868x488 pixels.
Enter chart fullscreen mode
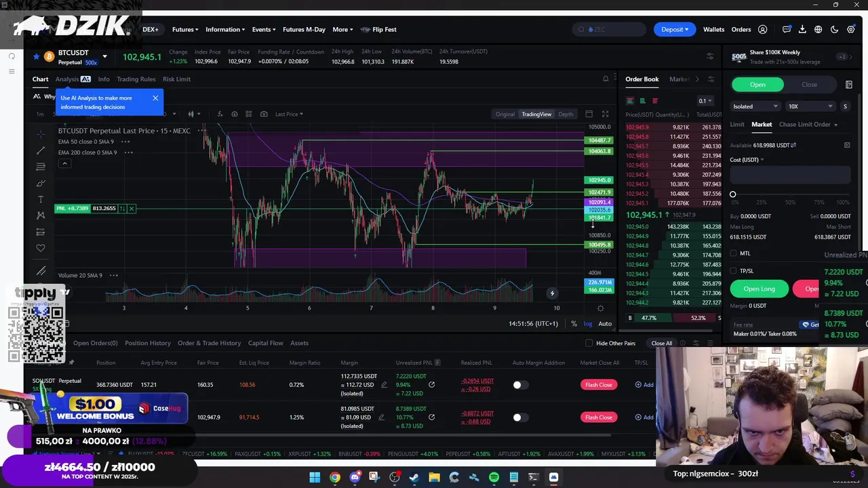coord(605,114)
